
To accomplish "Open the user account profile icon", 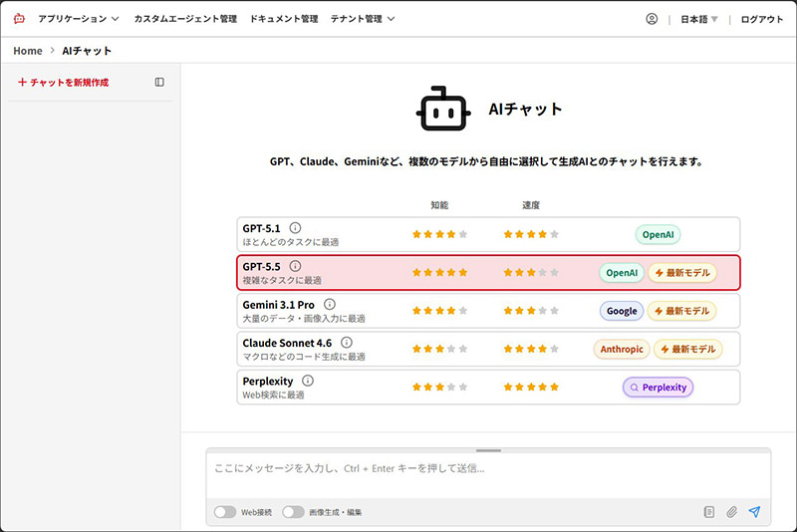I will 652,19.
